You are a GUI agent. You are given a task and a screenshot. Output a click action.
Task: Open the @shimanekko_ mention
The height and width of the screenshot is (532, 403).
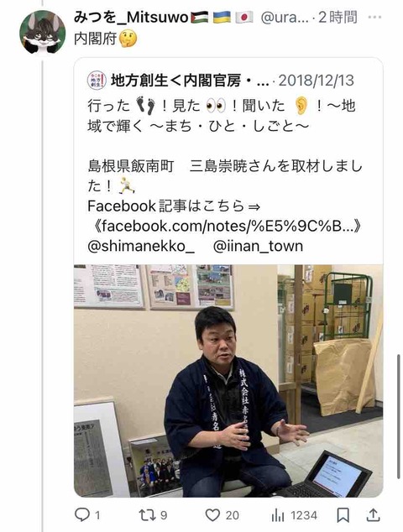click(141, 247)
